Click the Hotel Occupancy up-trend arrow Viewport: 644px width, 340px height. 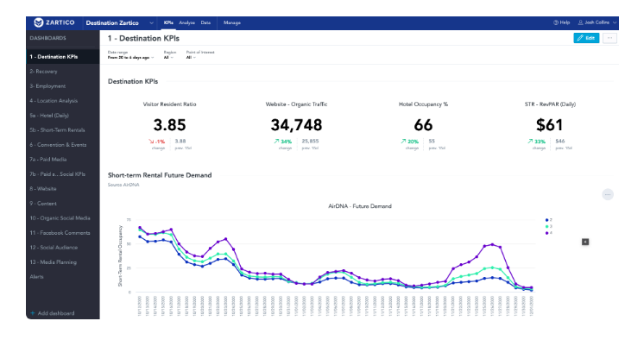(x=403, y=142)
